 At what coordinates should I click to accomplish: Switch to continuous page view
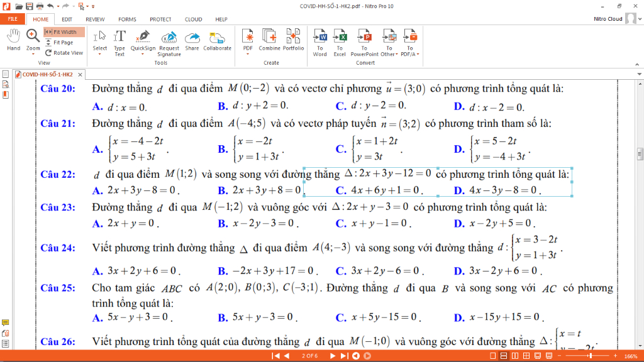504,356
